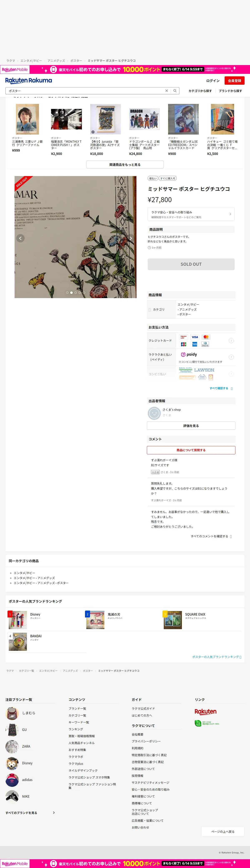Open footer link お問い合わせ
This screenshot has width=250, height=868.
[140, 827]
